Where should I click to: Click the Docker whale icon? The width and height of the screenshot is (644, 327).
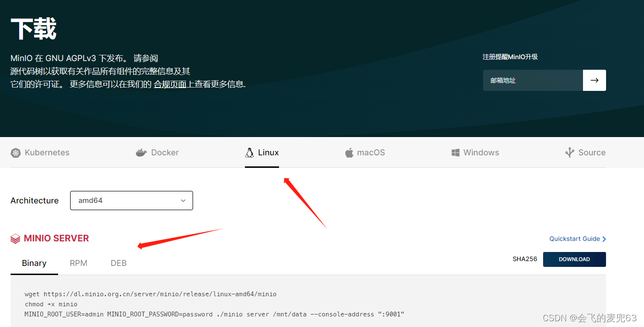coord(141,153)
